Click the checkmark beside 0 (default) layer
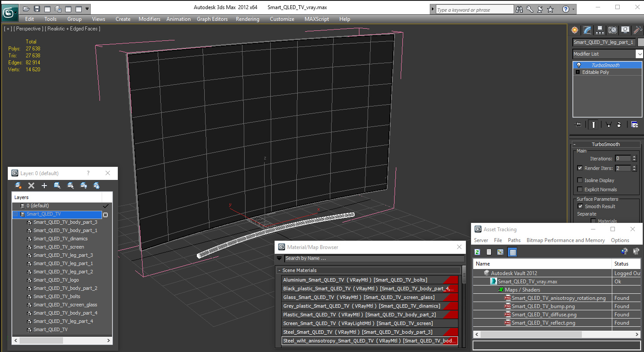The image size is (644, 352). point(105,206)
